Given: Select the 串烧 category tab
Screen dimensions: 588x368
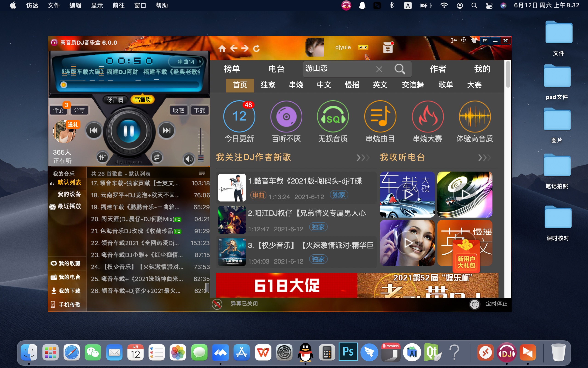Looking at the screenshot, I should (296, 85).
